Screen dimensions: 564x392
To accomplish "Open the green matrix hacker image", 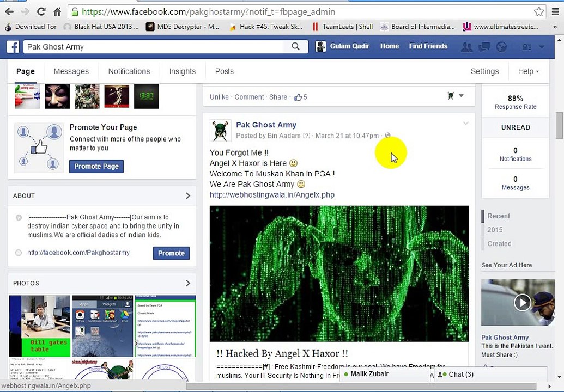I will coord(339,273).
